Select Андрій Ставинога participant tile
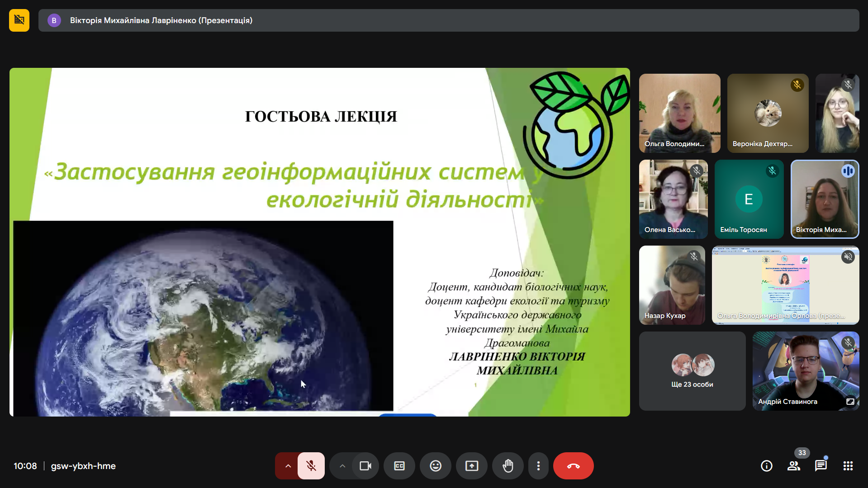Viewport: 868px width, 488px height. click(x=806, y=371)
